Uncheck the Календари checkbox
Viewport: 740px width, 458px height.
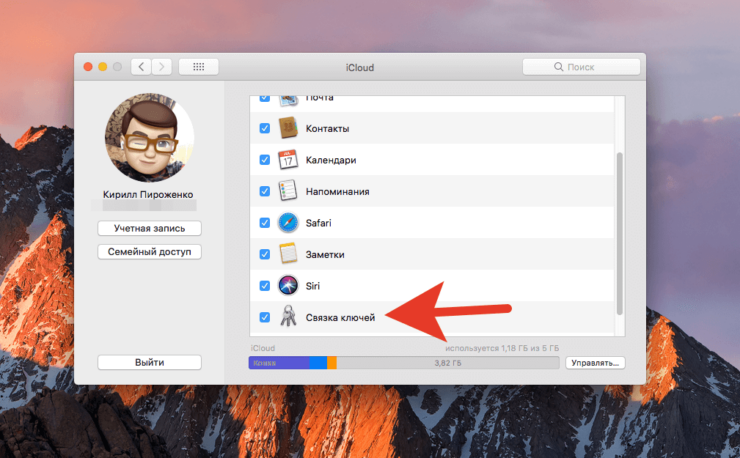265,160
